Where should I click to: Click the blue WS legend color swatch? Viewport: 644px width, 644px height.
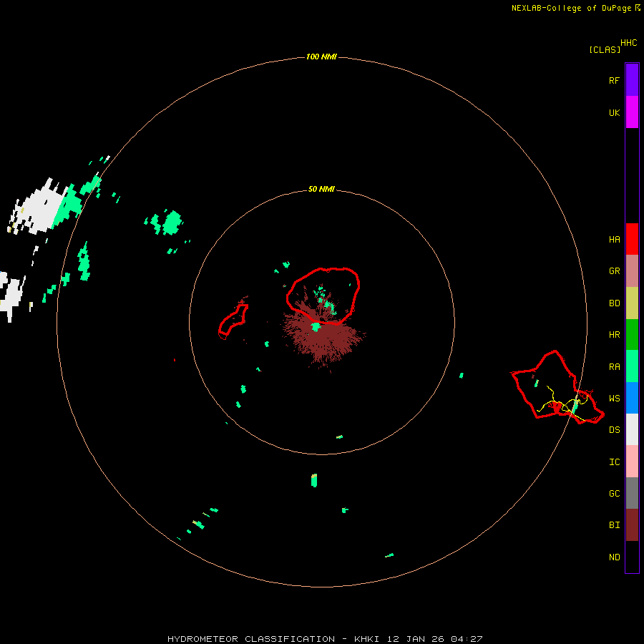pyautogui.click(x=632, y=398)
